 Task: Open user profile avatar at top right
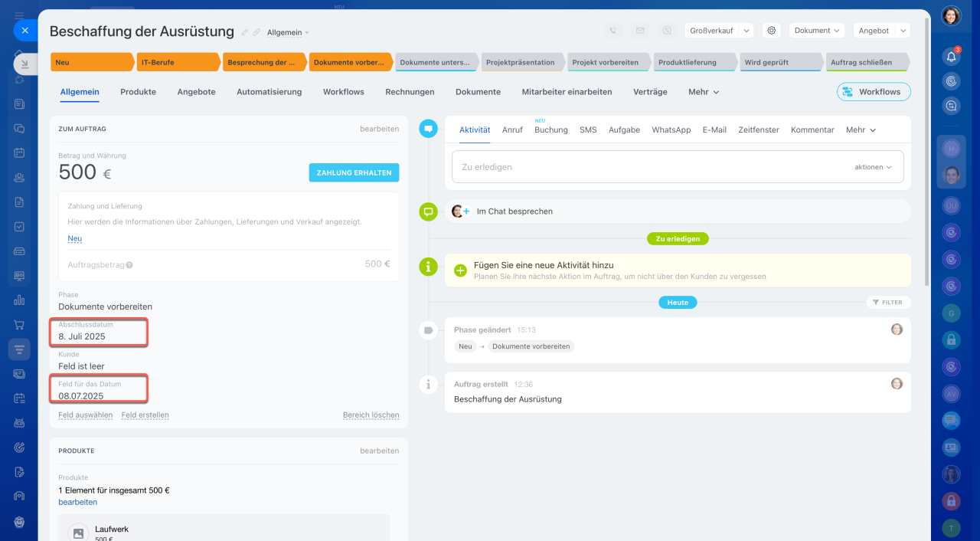pos(951,16)
